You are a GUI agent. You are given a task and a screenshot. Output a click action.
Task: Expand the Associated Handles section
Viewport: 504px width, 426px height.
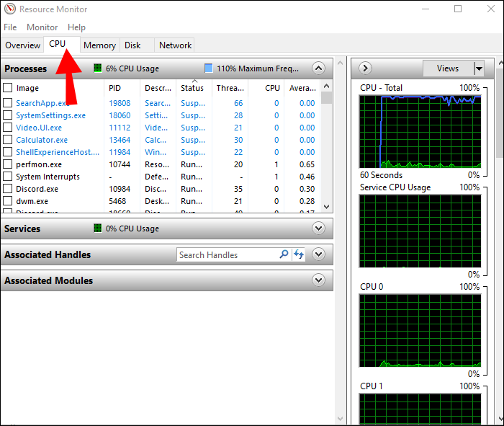pyautogui.click(x=318, y=254)
